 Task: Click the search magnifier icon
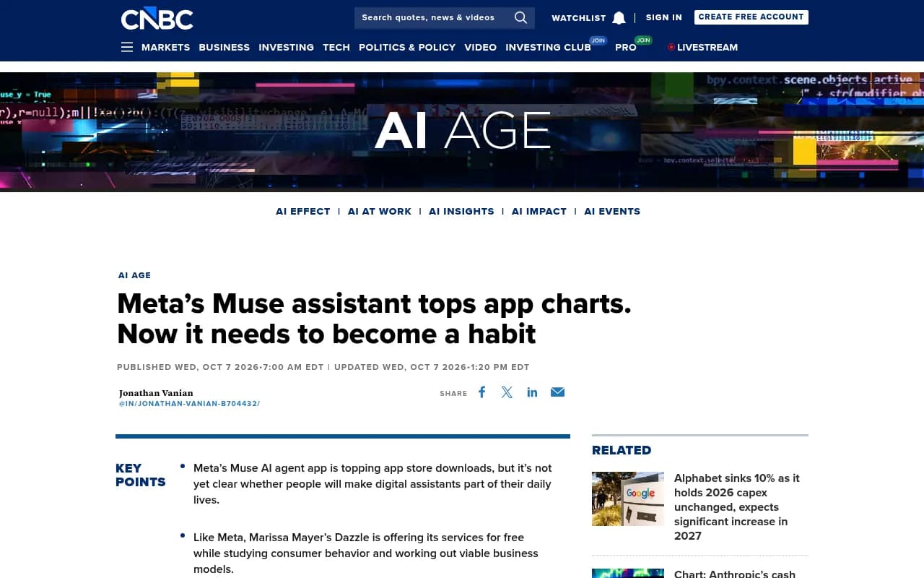[x=520, y=17]
